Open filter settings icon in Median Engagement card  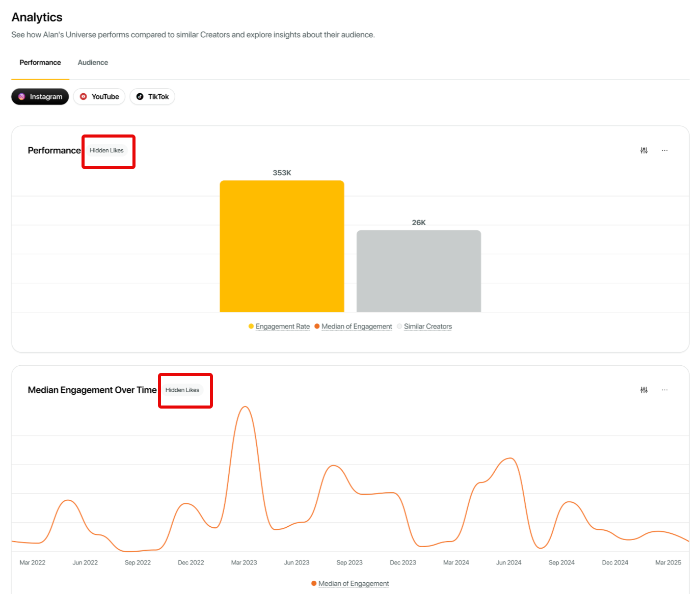click(x=644, y=390)
